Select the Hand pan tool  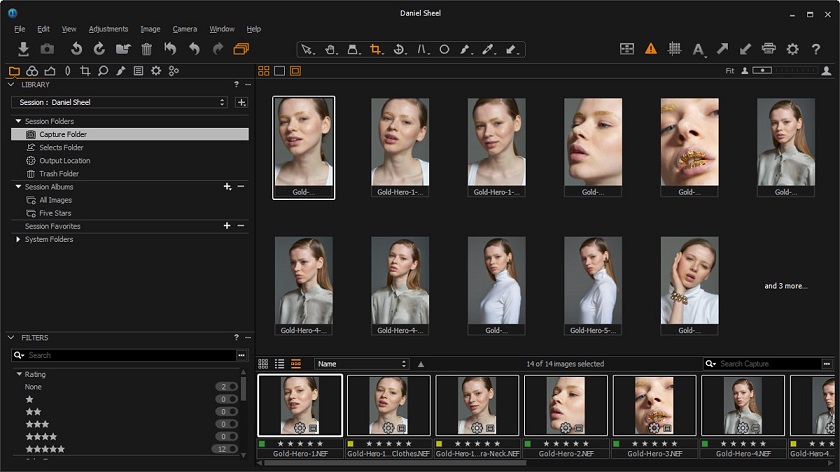[330, 49]
